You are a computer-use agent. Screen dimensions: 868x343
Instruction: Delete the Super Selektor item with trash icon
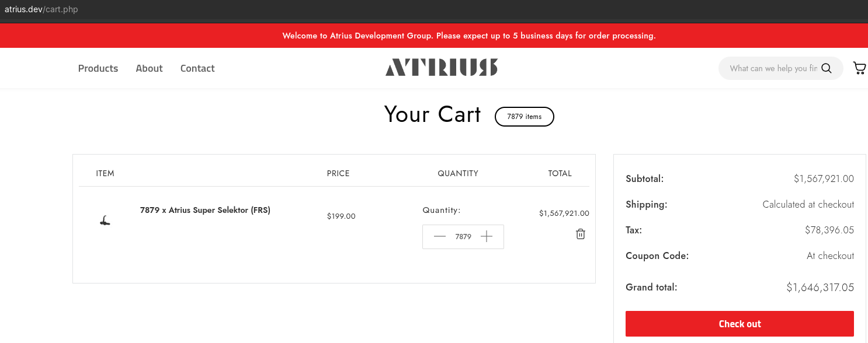(x=581, y=234)
